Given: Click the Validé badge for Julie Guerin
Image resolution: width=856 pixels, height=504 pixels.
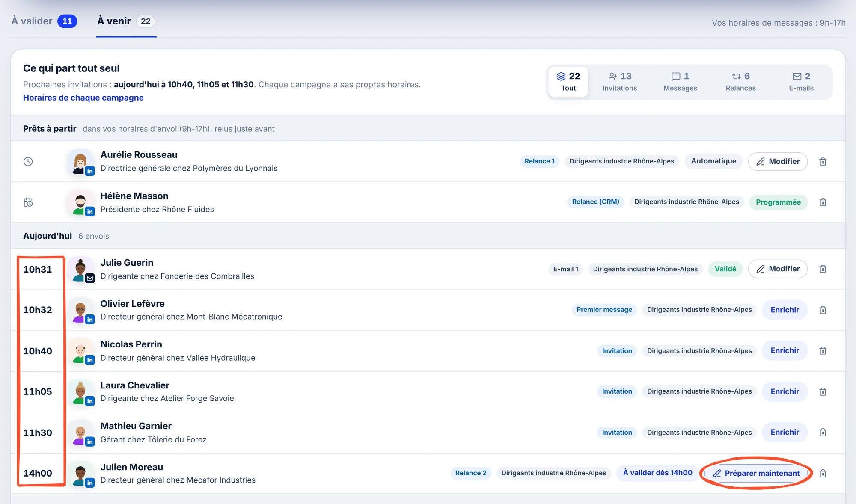Looking at the screenshot, I should pyautogui.click(x=725, y=269).
